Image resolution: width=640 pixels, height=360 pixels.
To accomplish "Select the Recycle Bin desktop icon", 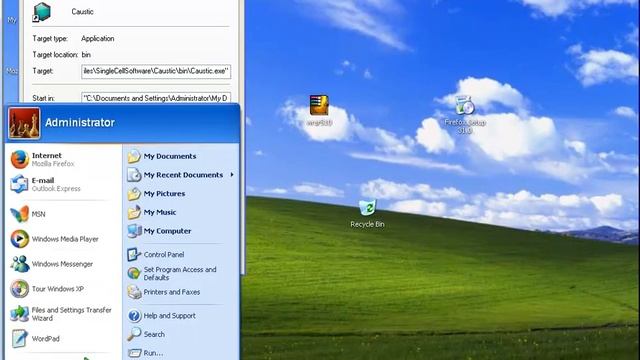I will (x=367, y=214).
